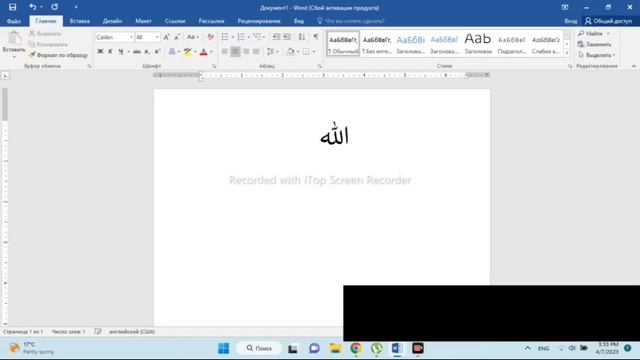This screenshot has height=360, width=640.
Task: Increase font size with grow icon
Action: [166, 37]
